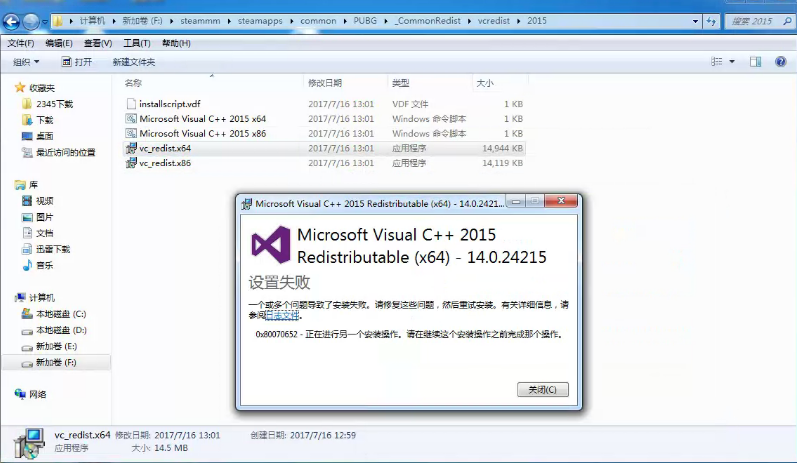Select 'steamapps' in the address path
The height and width of the screenshot is (463, 801).
pos(260,21)
